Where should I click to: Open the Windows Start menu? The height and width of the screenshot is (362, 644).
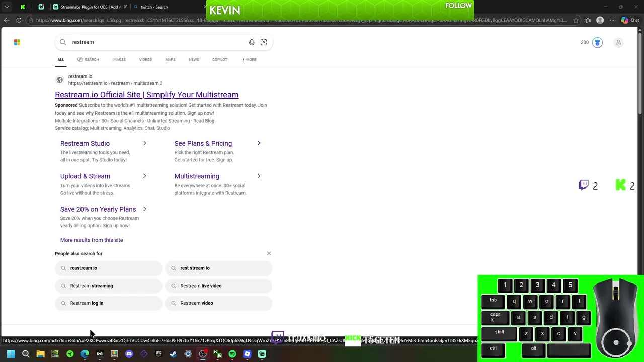tap(11, 354)
